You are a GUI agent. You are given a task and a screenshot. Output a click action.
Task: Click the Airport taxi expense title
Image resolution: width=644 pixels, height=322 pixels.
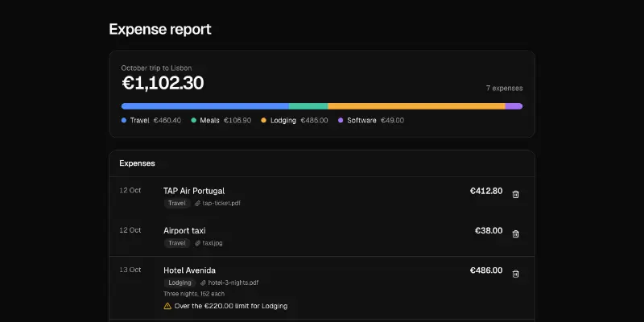pyautogui.click(x=184, y=231)
